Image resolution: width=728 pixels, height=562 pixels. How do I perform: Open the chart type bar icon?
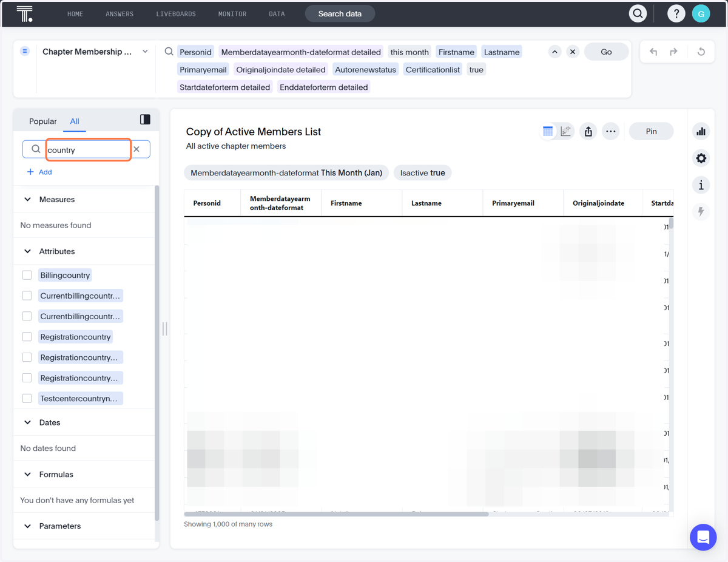point(701,131)
